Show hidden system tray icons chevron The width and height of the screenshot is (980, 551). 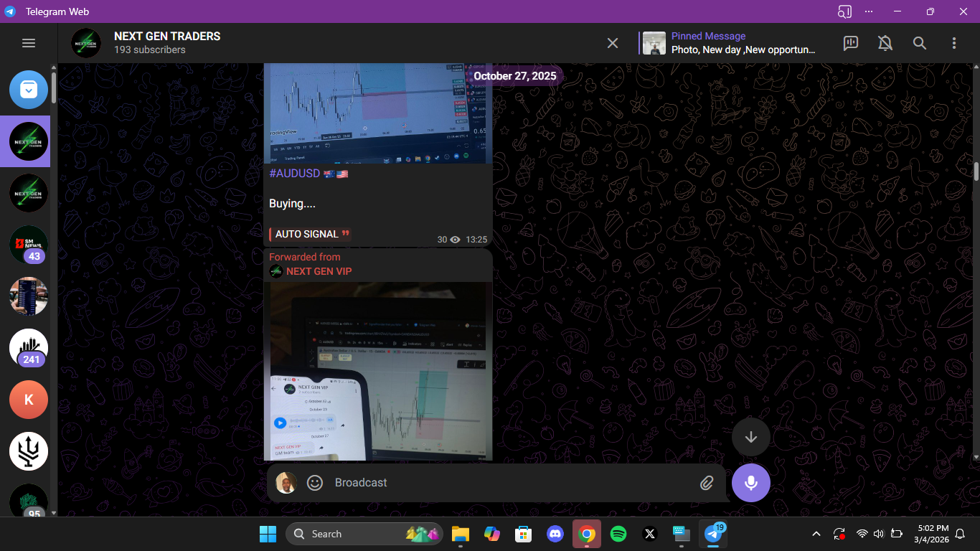click(816, 534)
